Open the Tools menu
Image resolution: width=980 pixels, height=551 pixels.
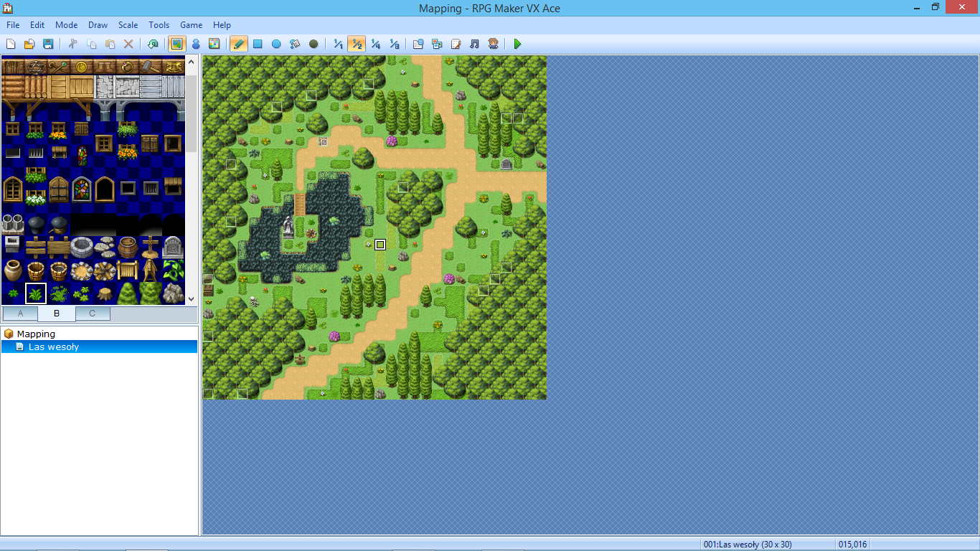click(159, 25)
